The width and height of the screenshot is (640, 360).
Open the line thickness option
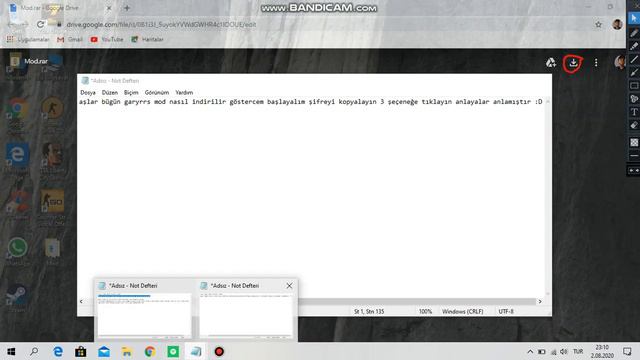tap(634, 156)
